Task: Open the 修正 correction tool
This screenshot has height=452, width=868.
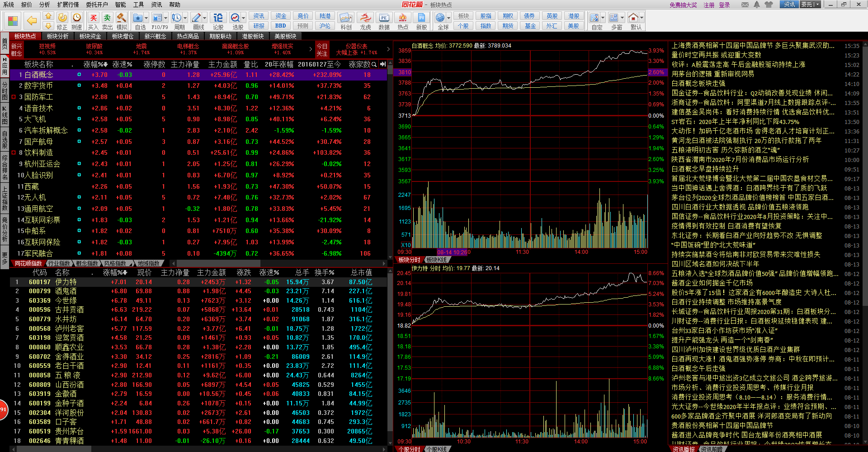Action: click(62, 21)
